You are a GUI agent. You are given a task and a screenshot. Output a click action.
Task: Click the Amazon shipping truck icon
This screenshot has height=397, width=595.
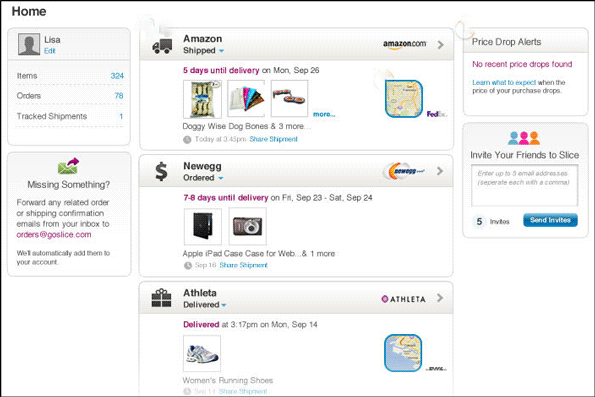(162, 46)
